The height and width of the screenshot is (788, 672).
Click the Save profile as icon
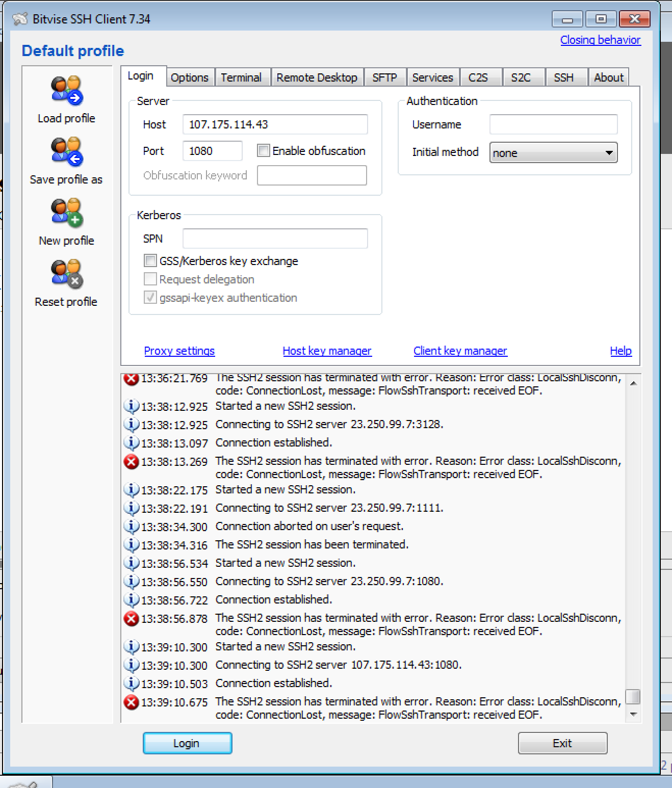67,151
